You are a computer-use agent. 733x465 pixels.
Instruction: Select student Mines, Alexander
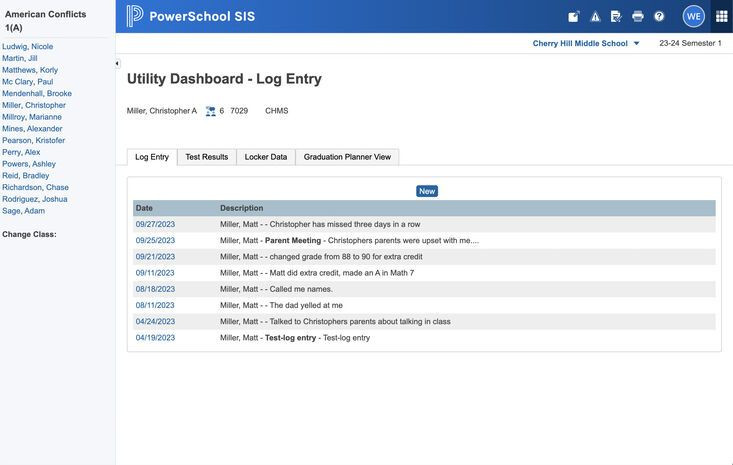click(x=32, y=129)
